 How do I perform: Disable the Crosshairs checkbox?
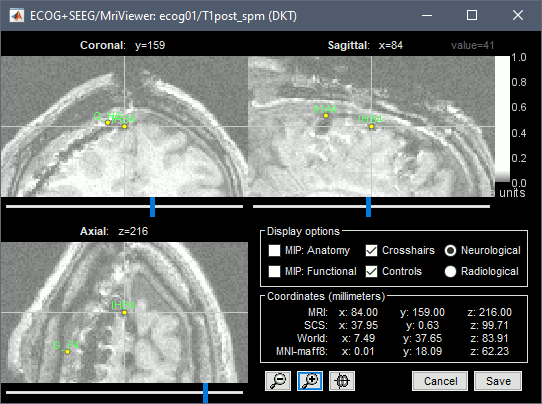point(371,250)
